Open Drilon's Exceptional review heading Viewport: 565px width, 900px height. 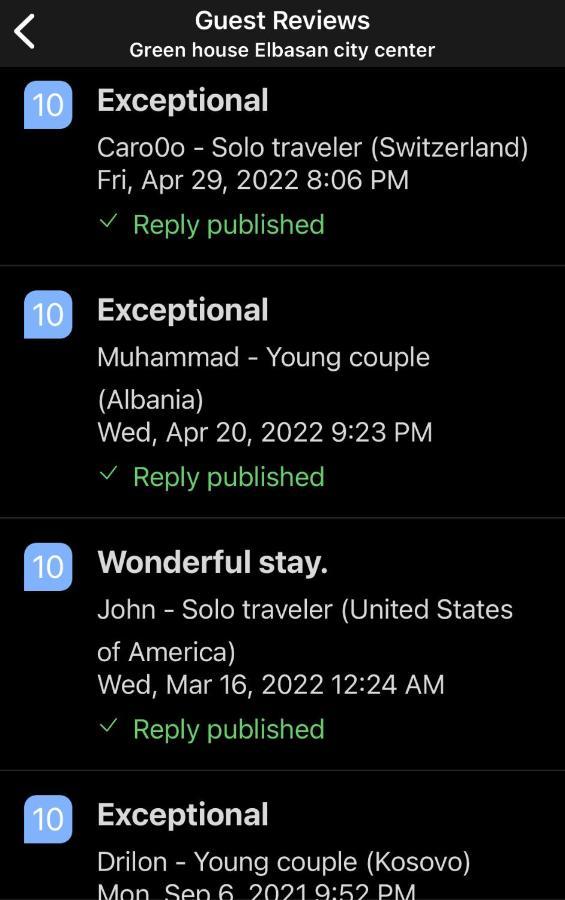183,816
